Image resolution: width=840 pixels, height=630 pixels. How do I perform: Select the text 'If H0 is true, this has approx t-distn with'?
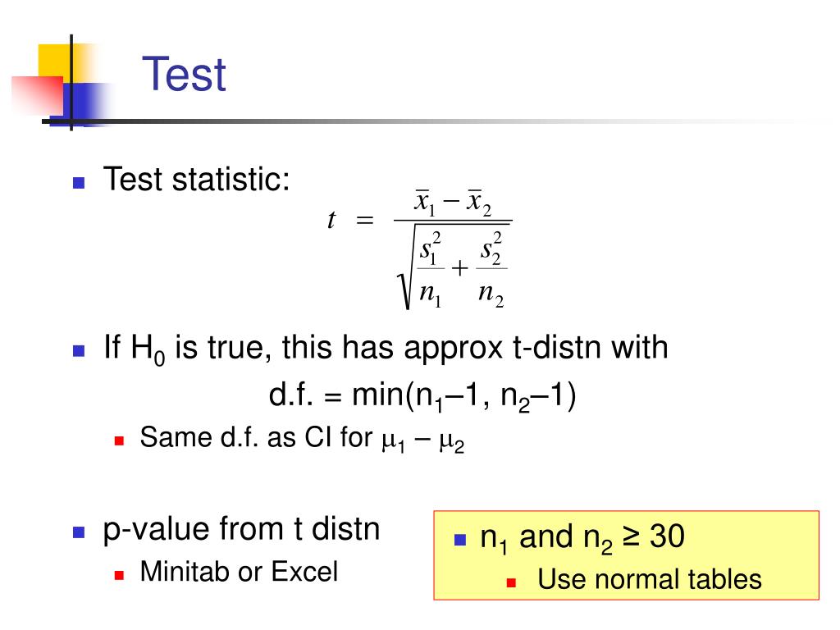(386, 349)
